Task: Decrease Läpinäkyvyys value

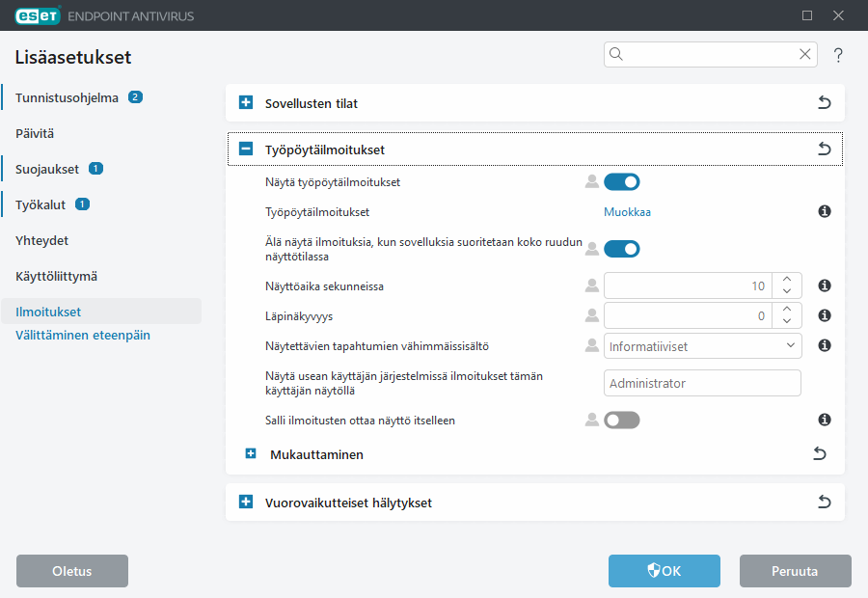Action: pos(787,322)
